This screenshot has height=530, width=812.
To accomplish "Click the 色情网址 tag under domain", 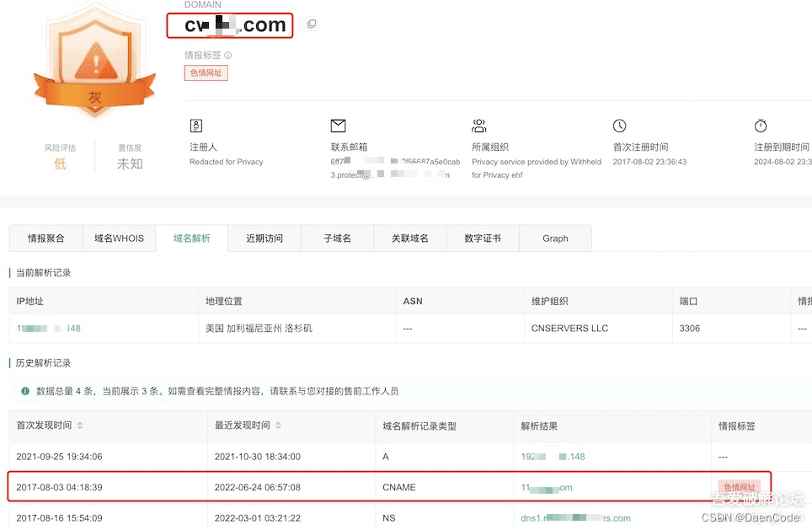I will click(x=206, y=73).
